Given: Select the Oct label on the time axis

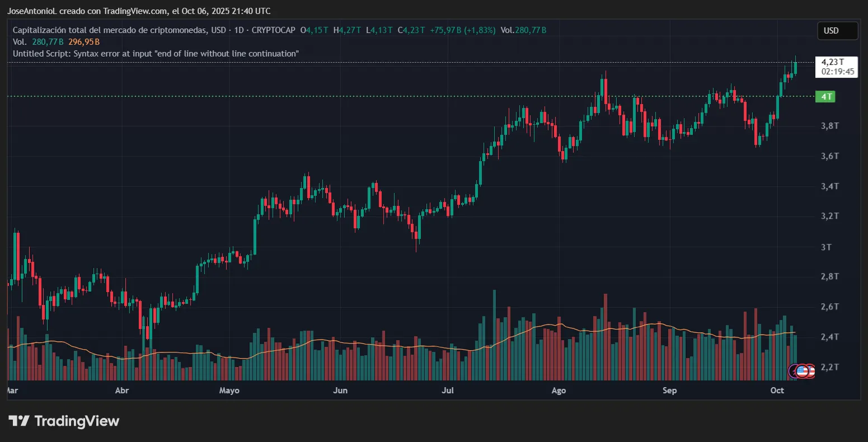Looking at the screenshot, I should pos(777,391).
